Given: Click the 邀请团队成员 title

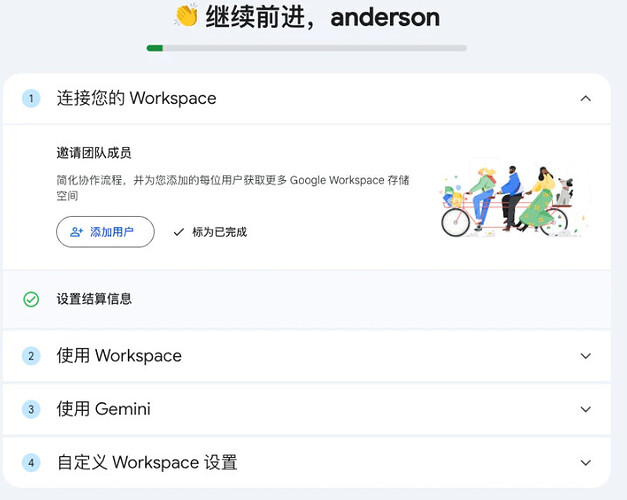Looking at the screenshot, I should 94,153.
